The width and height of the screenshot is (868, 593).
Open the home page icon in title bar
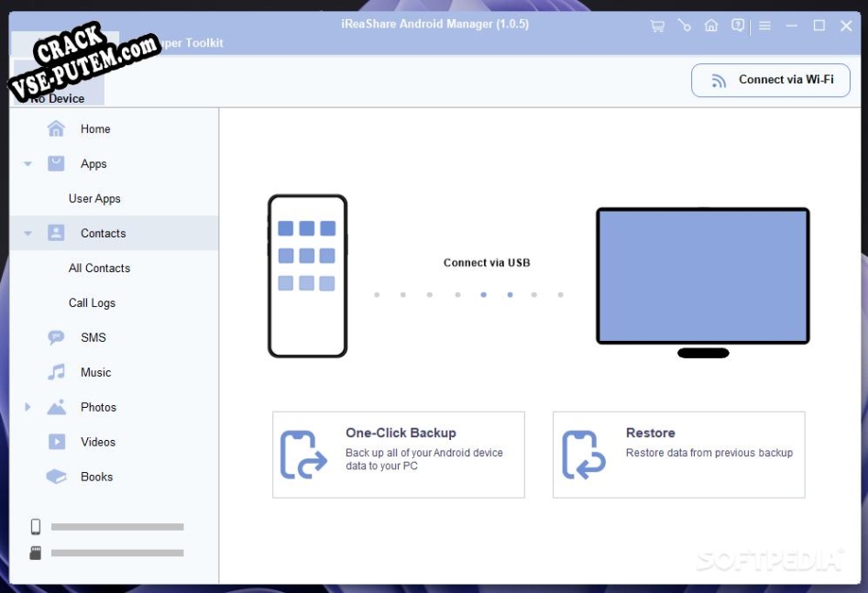point(710,26)
